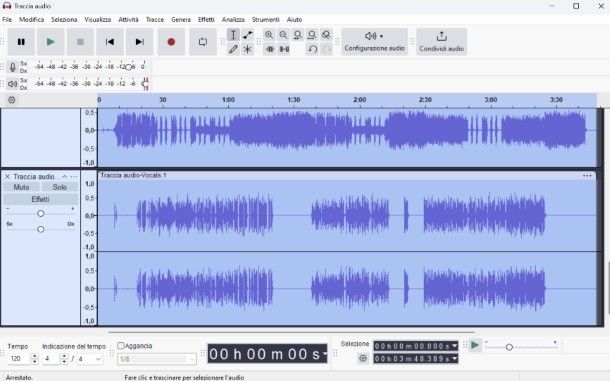Adjust the playback speed slider
610x381 pixels.
click(x=509, y=347)
